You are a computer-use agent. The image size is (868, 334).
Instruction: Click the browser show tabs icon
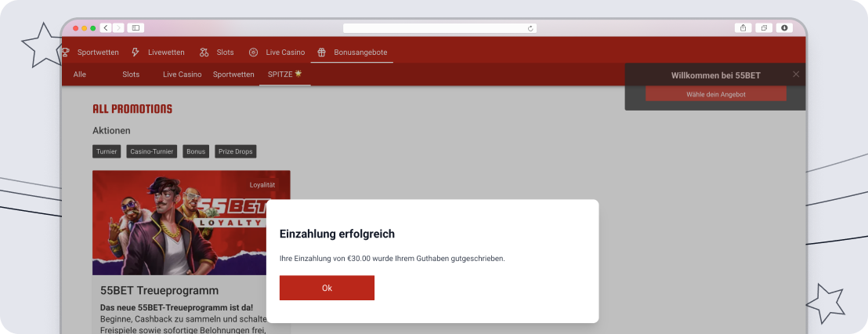(x=764, y=27)
